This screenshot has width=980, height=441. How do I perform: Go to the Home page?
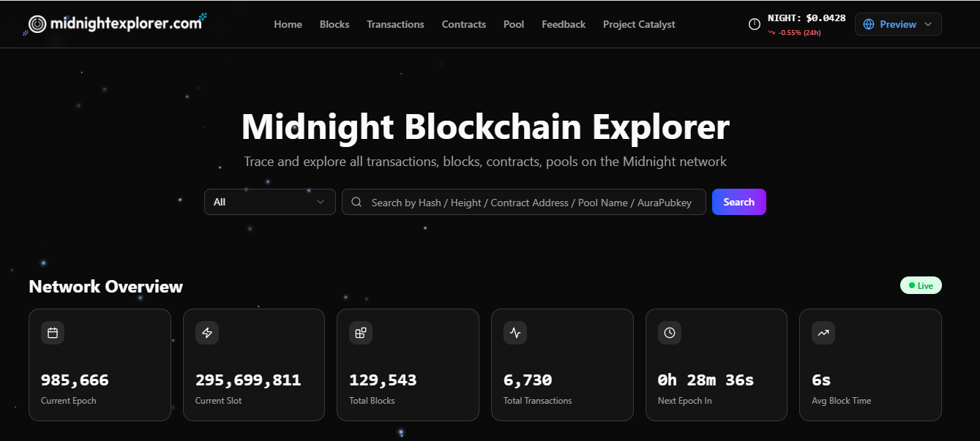click(x=288, y=24)
